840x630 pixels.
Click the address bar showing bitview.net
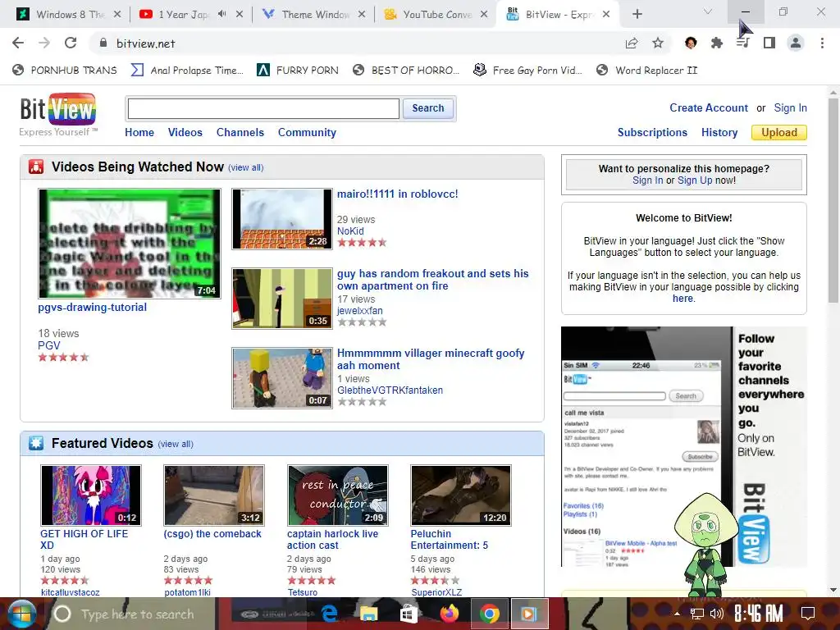tap(354, 43)
